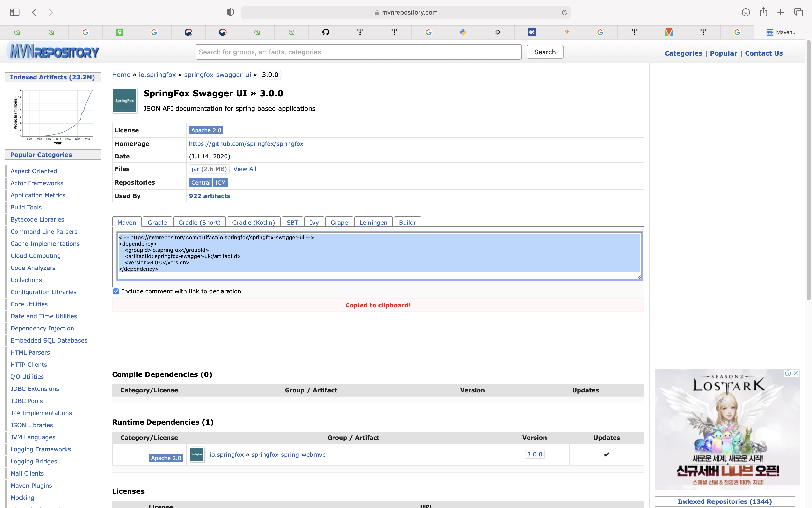Click the 3.0.0 runtime dependency version
Screen dimensions: 812x508
tap(534, 454)
